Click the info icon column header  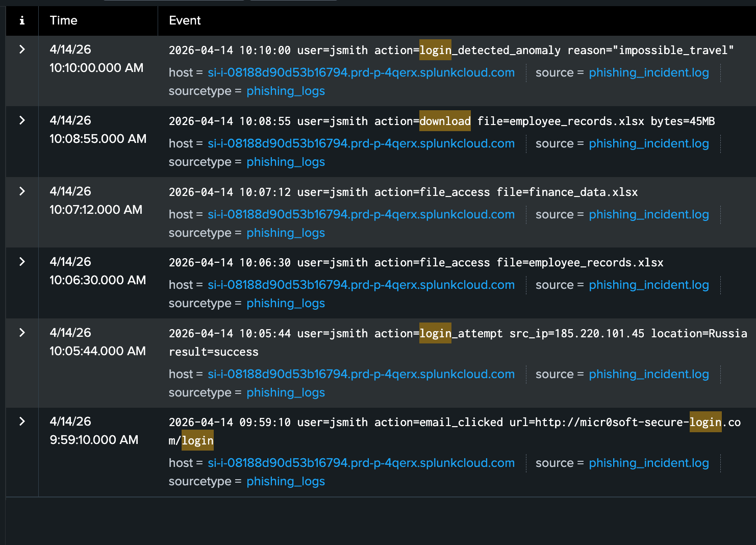[22, 20]
